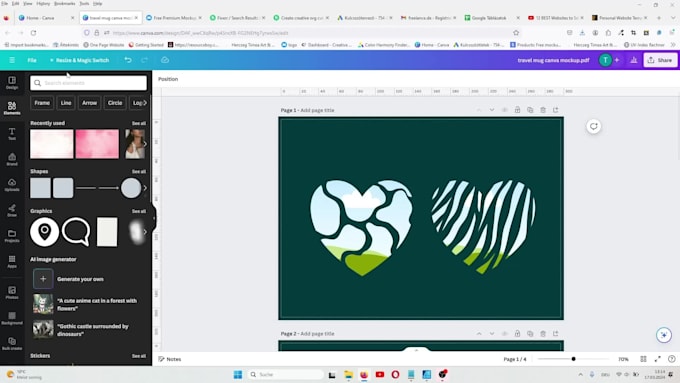This screenshot has width=680, height=383.
Task: See all Recently used elements
Action: pyautogui.click(x=139, y=124)
